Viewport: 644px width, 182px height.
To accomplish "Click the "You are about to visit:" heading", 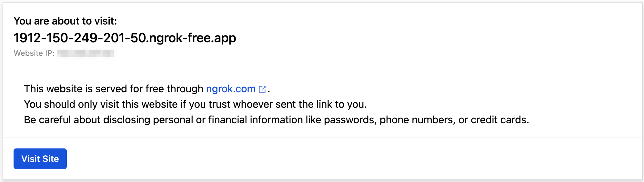I will pos(65,21).
